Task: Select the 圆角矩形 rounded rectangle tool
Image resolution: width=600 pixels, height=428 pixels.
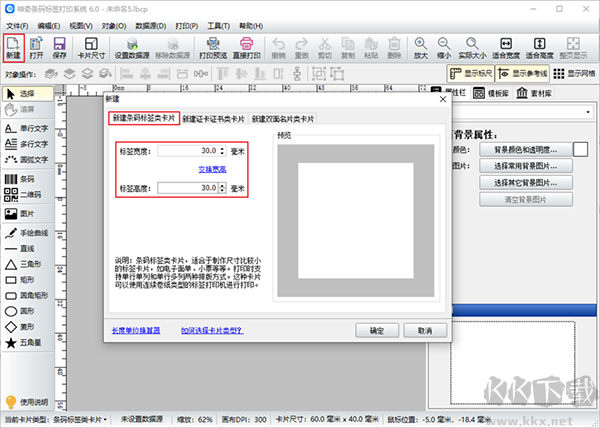Action: pyautogui.click(x=27, y=296)
